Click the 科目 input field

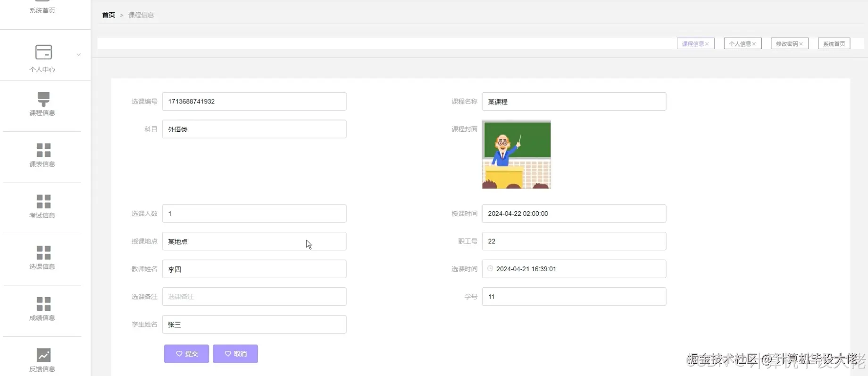coord(254,129)
